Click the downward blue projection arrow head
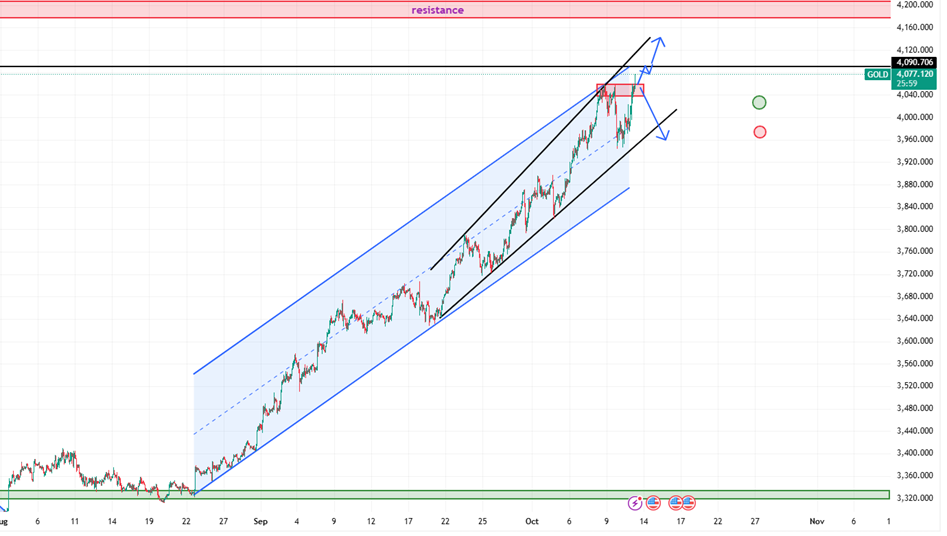This screenshot has height=536, width=947. (662, 138)
